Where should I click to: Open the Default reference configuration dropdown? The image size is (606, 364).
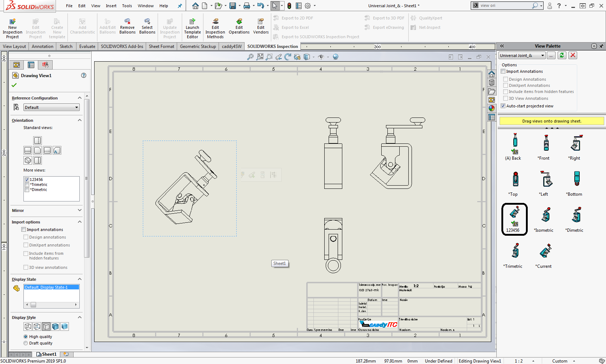[52, 107]
